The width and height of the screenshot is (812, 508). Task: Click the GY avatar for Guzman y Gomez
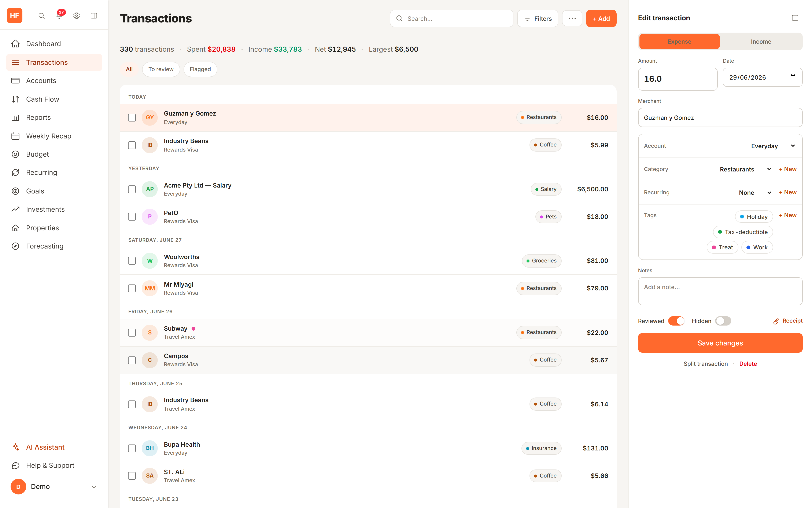coord(150,118)
